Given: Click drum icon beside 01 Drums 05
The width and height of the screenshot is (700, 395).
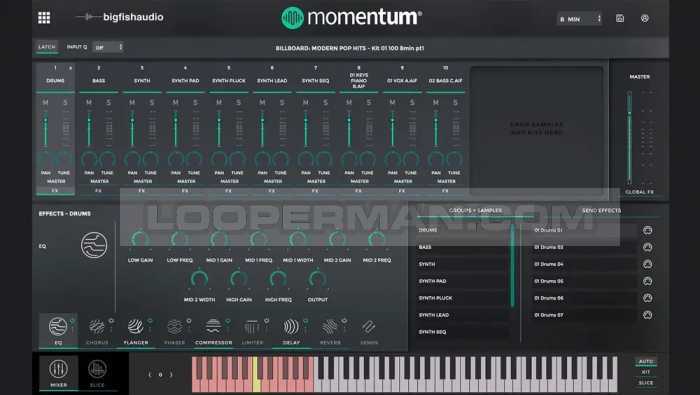Looking at the screenshot, I should [648, 281].
